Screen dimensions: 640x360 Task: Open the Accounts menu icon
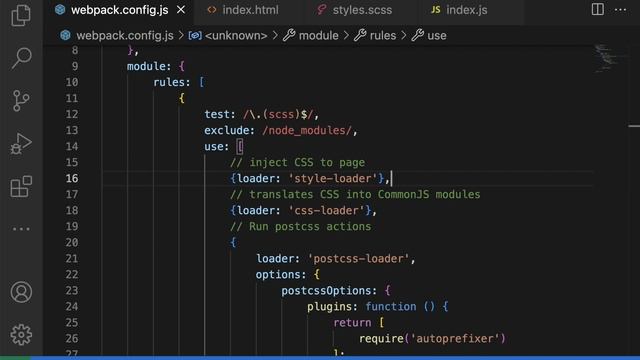tap(21, 292)
